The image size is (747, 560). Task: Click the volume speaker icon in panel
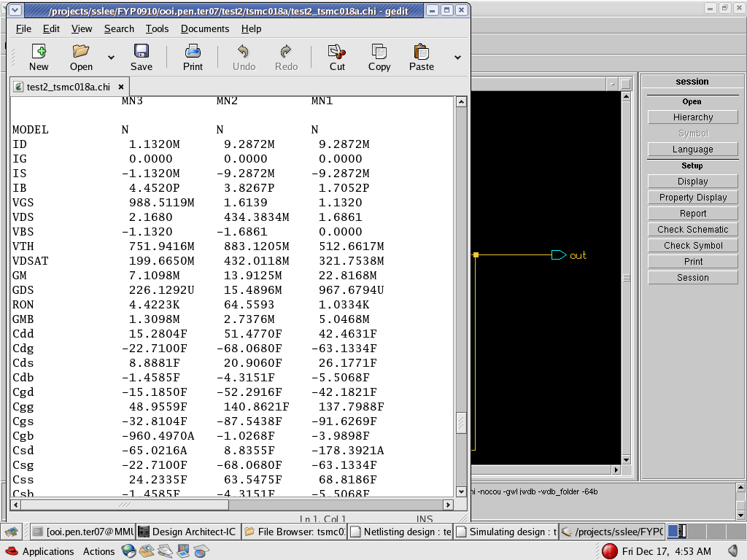click(x=732, y=551)
